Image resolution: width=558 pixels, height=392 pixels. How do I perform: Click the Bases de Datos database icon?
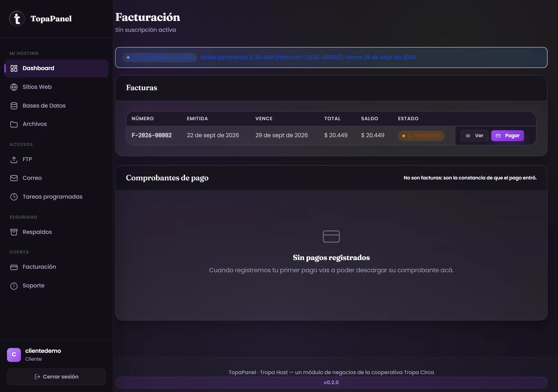[x=14, y=106]
